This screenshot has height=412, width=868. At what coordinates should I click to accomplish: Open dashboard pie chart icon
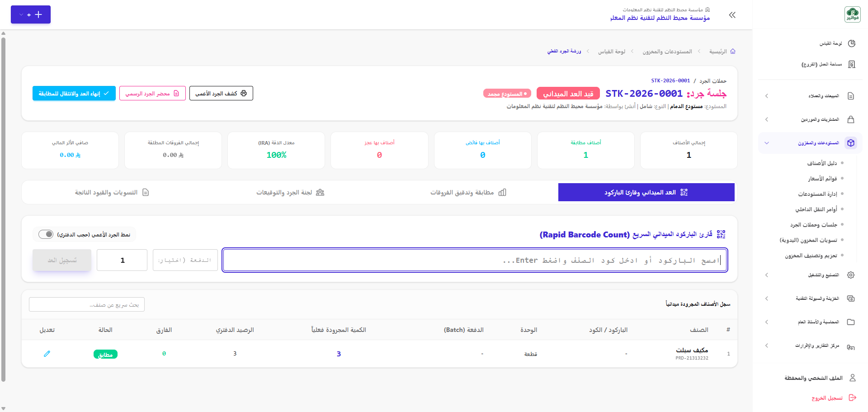pyautogui.click(x=852, y=43)
